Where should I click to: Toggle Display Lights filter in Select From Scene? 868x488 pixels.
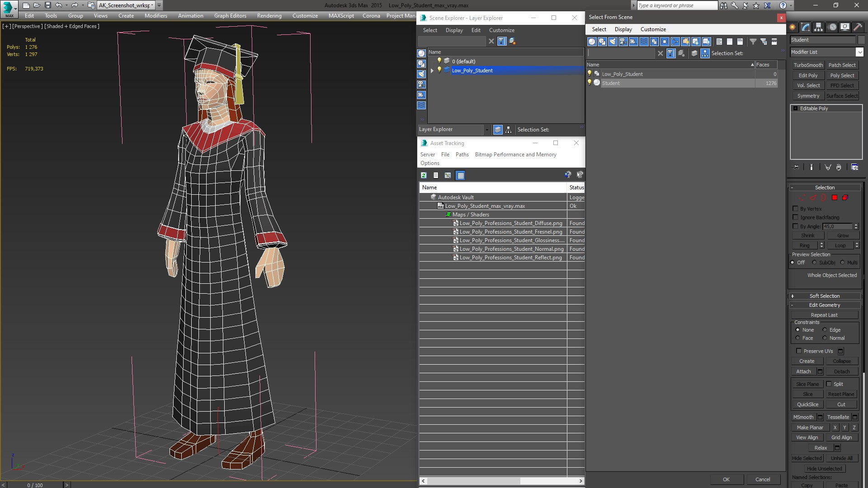coord(613,42)
